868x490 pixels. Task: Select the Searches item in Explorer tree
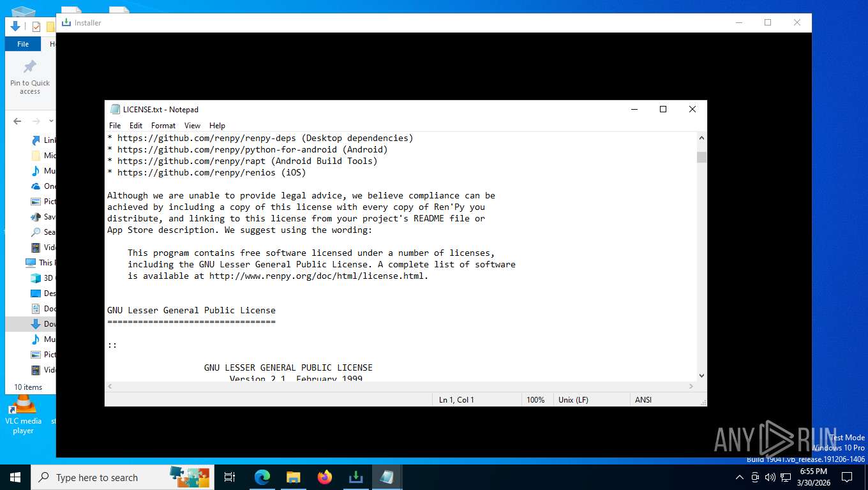(x=43, y=232)
